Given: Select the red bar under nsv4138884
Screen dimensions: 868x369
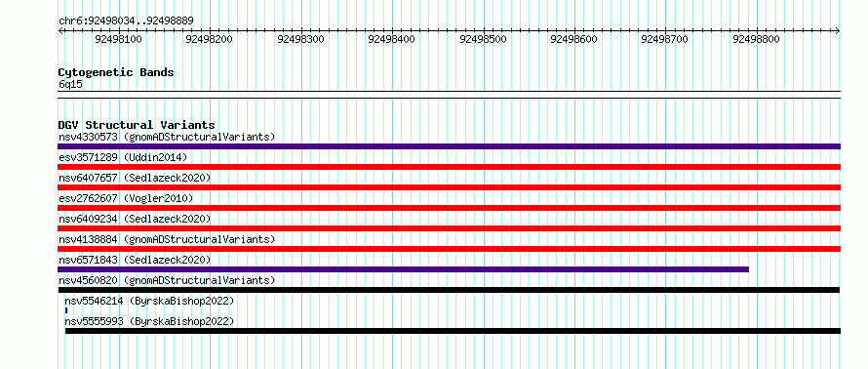Looking at the screenshot, I should pyautogui.click(x=449, y=249).
